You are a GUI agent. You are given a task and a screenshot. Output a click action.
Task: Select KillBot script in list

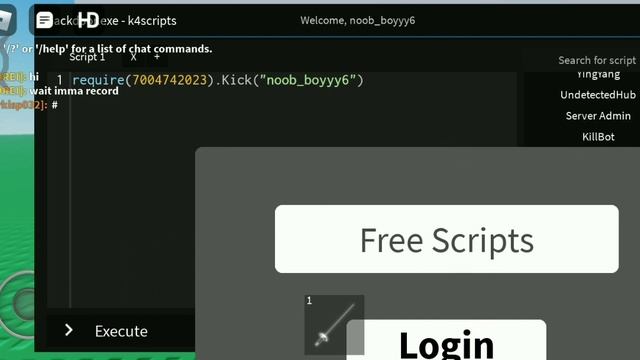(598, 137)
